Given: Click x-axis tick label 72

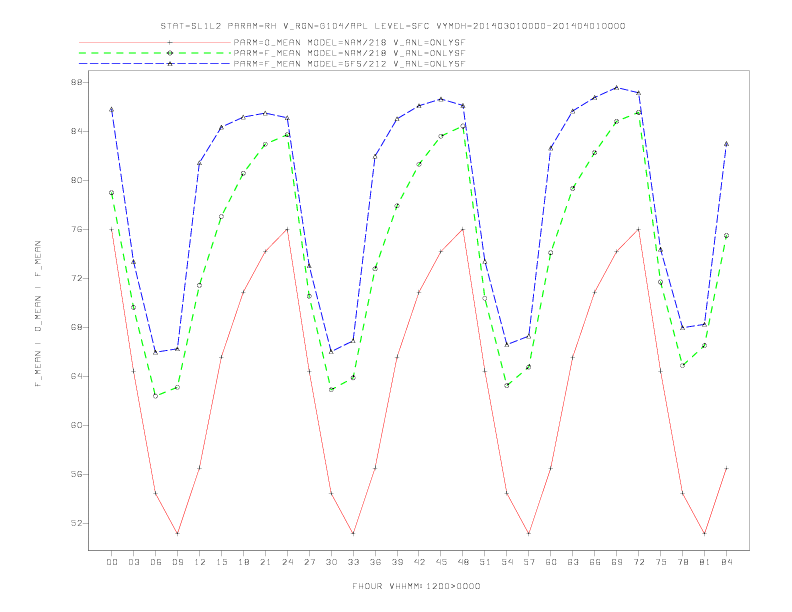Looking at the screenshot, I should point(639,562).
